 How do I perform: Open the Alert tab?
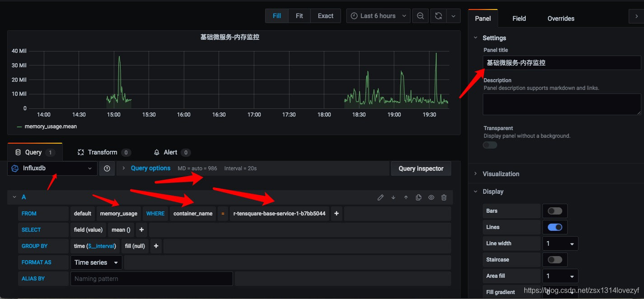click(x=172, y=152)
